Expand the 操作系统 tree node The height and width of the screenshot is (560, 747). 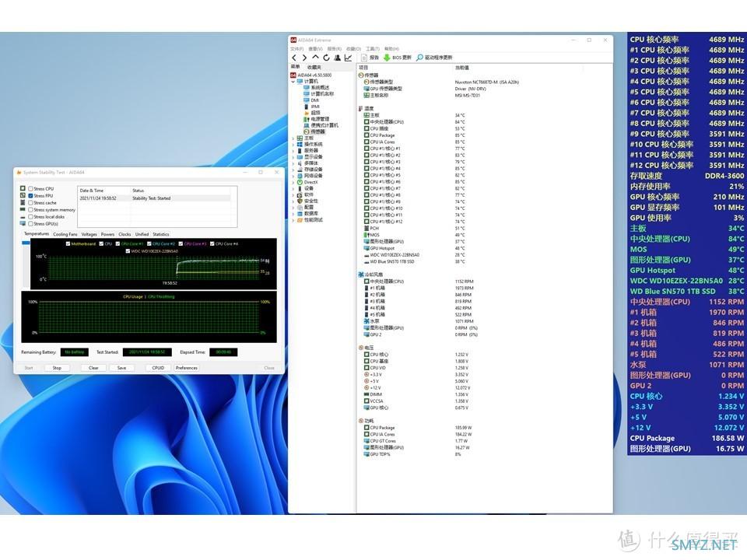click(x=293, y=145)
